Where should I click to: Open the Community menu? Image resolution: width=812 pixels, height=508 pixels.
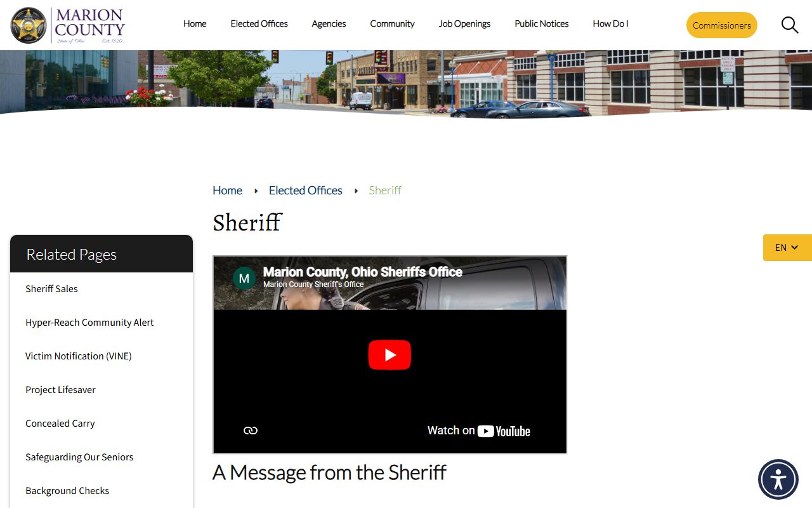[x=392, y=23]
